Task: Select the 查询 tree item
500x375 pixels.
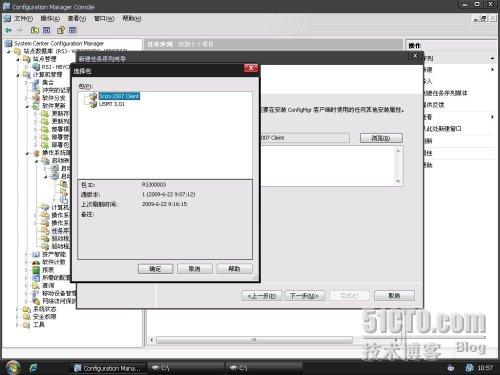Action: point(48,286)
